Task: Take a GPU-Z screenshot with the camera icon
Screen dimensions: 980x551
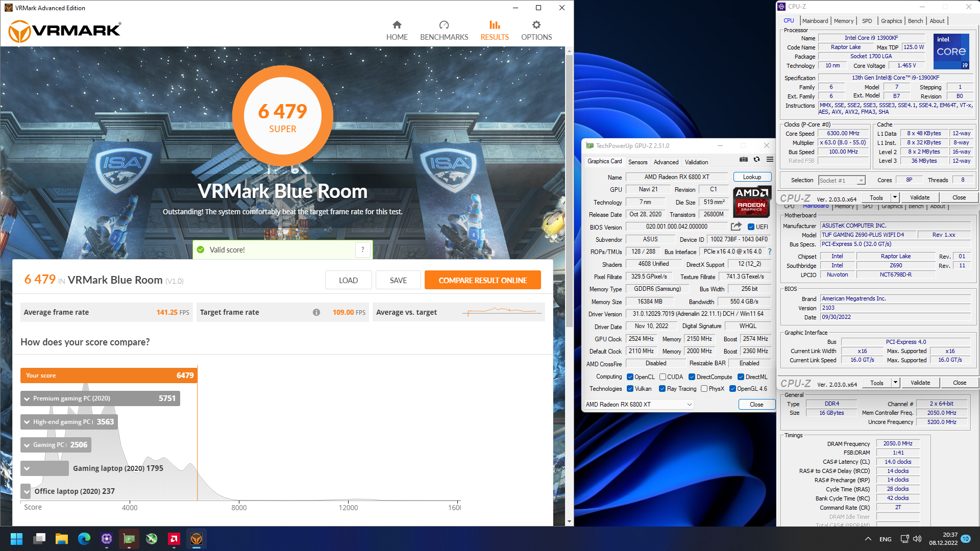Action: point(744,160)
